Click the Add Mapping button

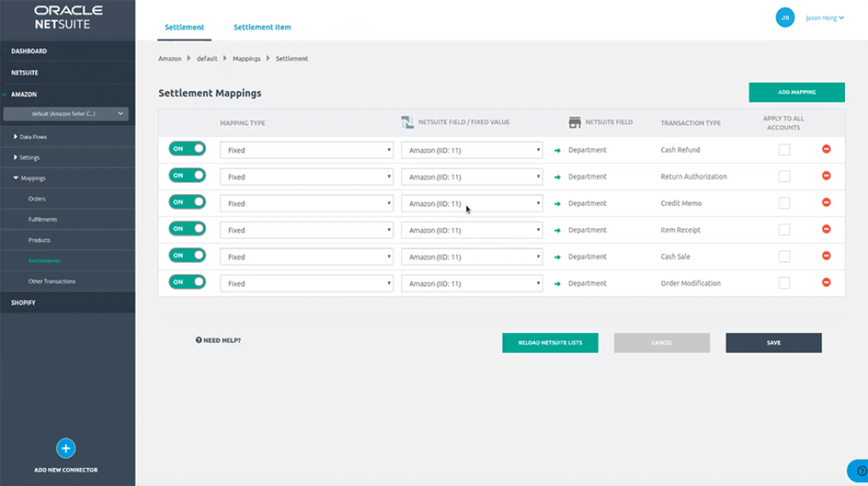pyautogui.click(x=796, y=92)
